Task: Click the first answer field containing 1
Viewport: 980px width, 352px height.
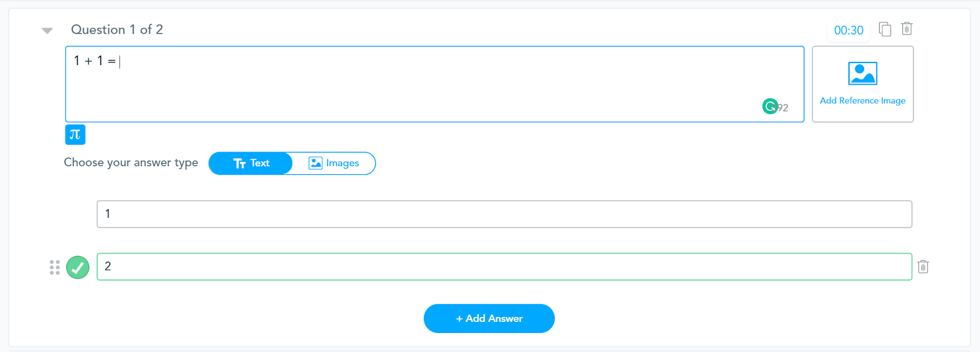Action: click(x=504, y=214)
